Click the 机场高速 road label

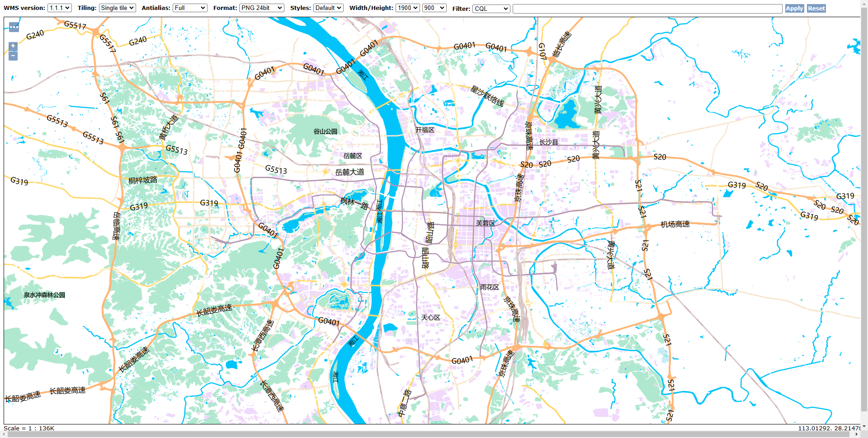click(675, 224)
